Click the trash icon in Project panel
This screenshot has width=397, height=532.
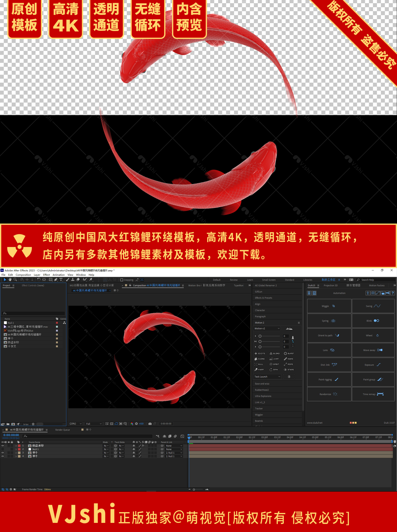click(33, 424)
